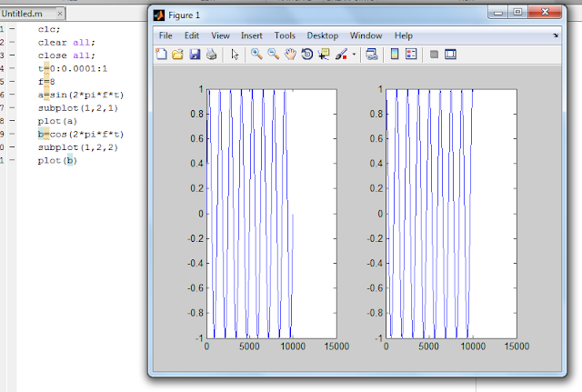Screen dimensions: 582x392
Task: Open the Tools menu in Figure 1
Action: [x=285, y=35]
